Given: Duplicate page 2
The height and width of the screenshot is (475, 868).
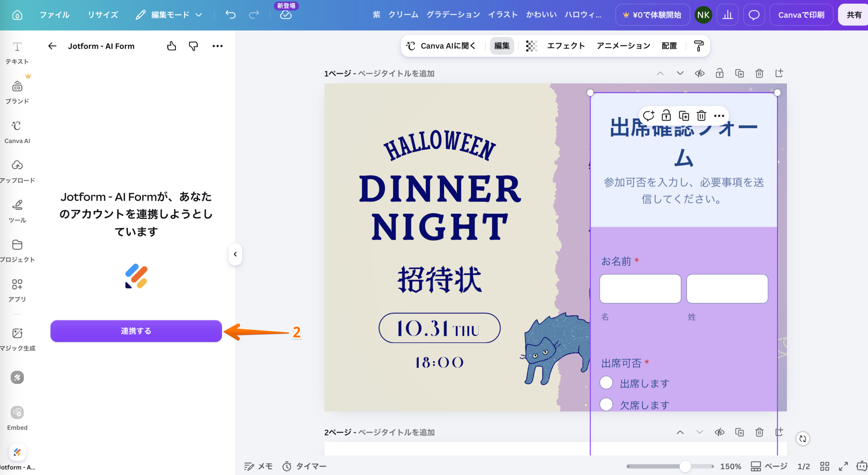Looking at the screenshot, I should [739, 432].
